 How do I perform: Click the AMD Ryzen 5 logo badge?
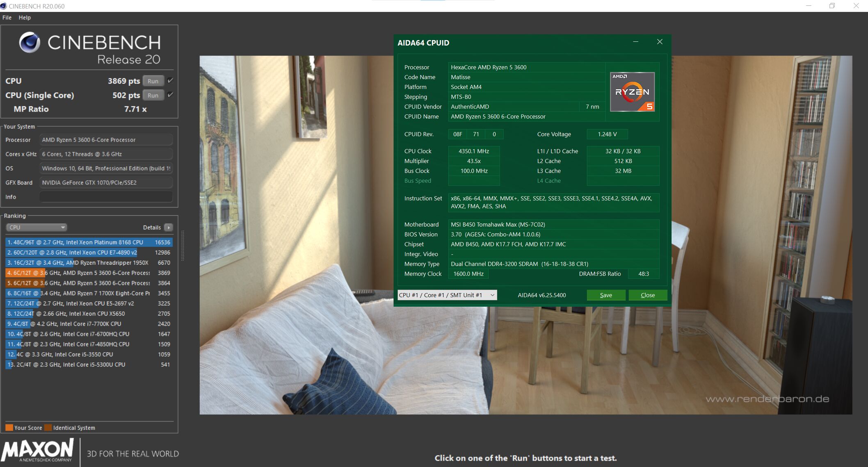[632, 92]
